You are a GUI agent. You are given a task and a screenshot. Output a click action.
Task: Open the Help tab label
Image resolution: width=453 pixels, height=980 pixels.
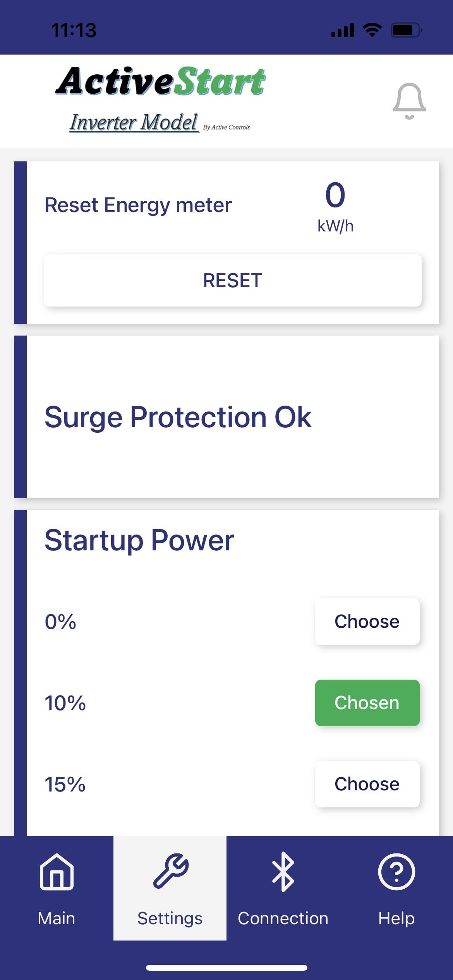pos(396,918)
